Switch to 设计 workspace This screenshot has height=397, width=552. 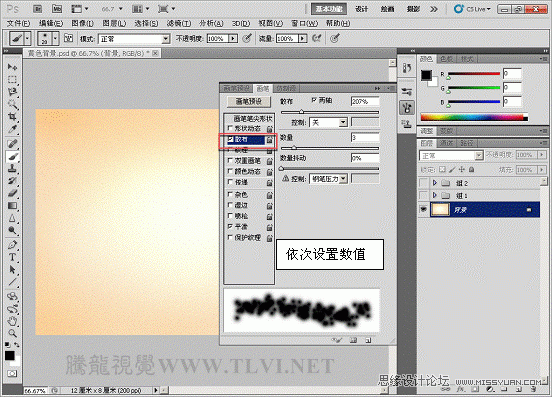coord(362,9)
